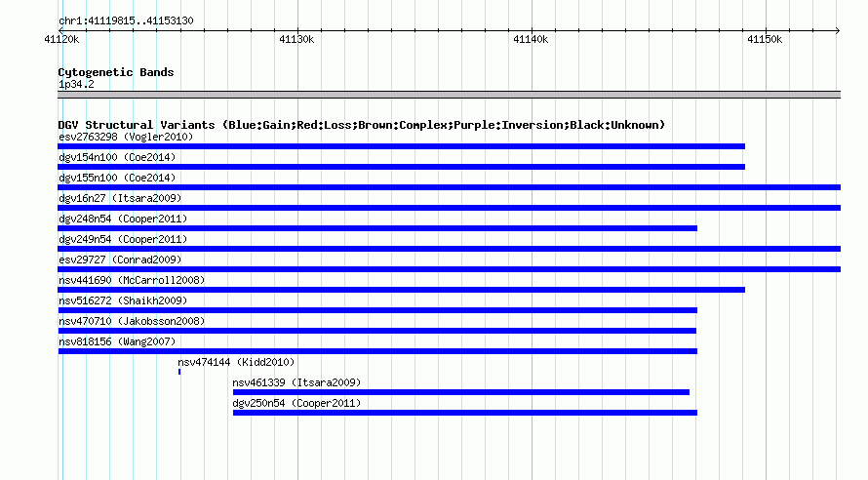The width and height of the screenshot is (868, 480).
Task: Select the Cytogenetic Bands track title
Action: point(116,72)
